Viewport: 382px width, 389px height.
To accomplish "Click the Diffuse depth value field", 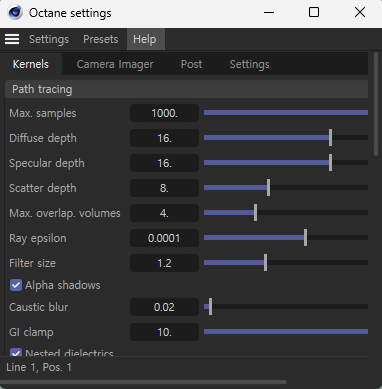I will click(164, 138).
